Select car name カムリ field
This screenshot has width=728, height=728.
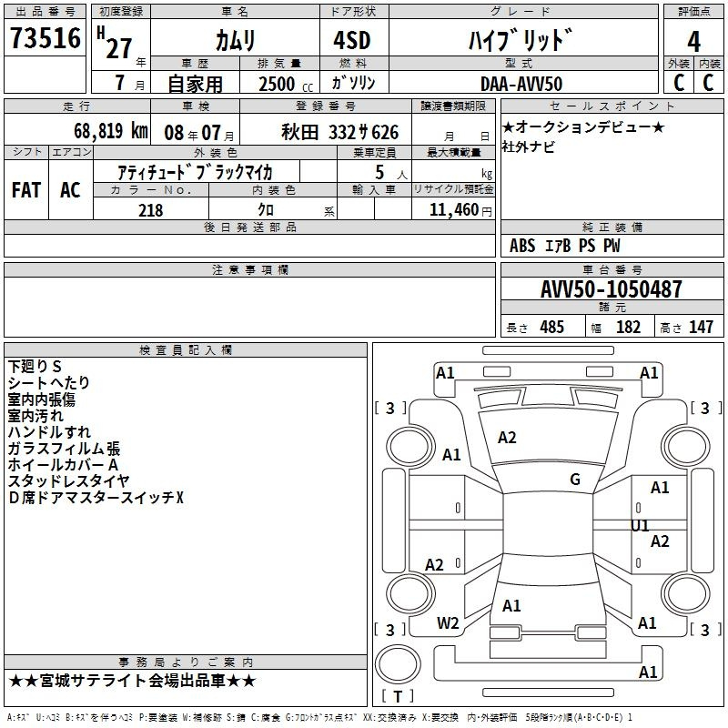[235, 41]
